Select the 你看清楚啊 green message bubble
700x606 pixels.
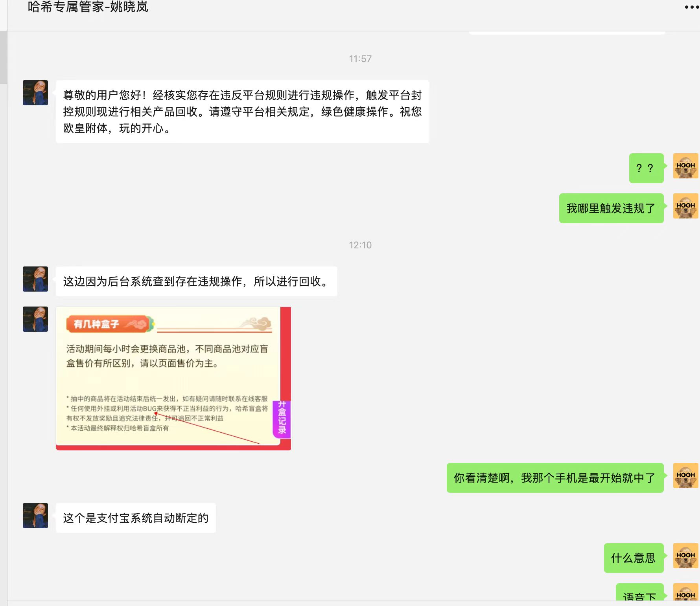point(555,478)
